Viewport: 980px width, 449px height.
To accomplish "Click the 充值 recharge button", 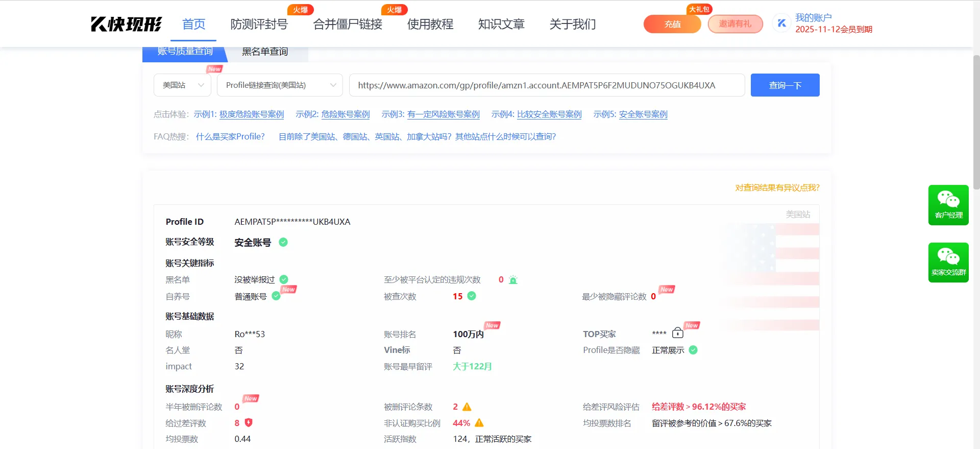I will point(672,24).
